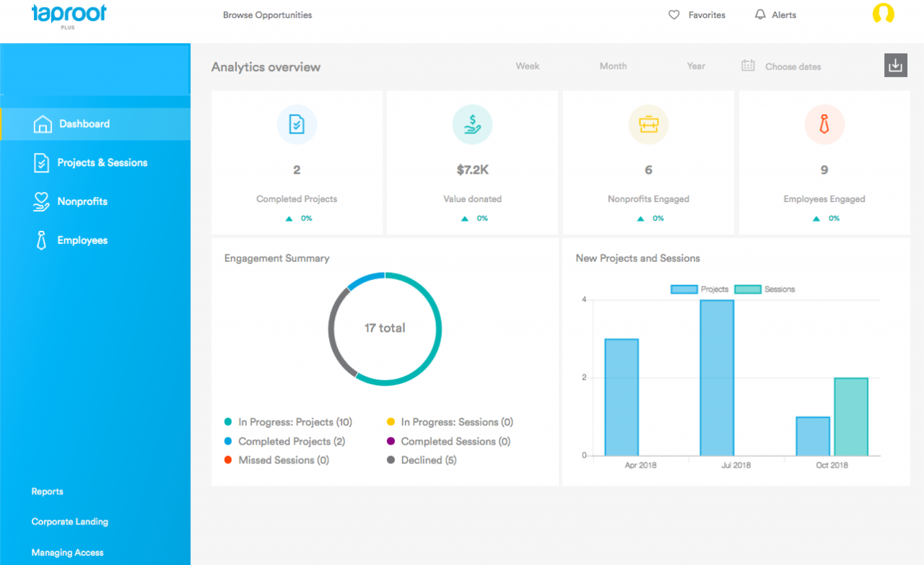Open the Choose dates picker
Image resolution: width=924 pixels, height=565 pixels.
tap(793, 66)
